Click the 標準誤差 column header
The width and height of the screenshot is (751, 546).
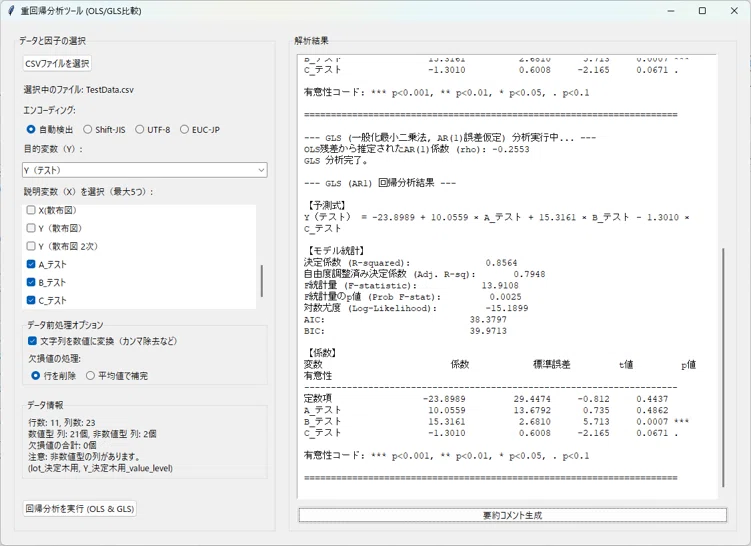(551, 365)
